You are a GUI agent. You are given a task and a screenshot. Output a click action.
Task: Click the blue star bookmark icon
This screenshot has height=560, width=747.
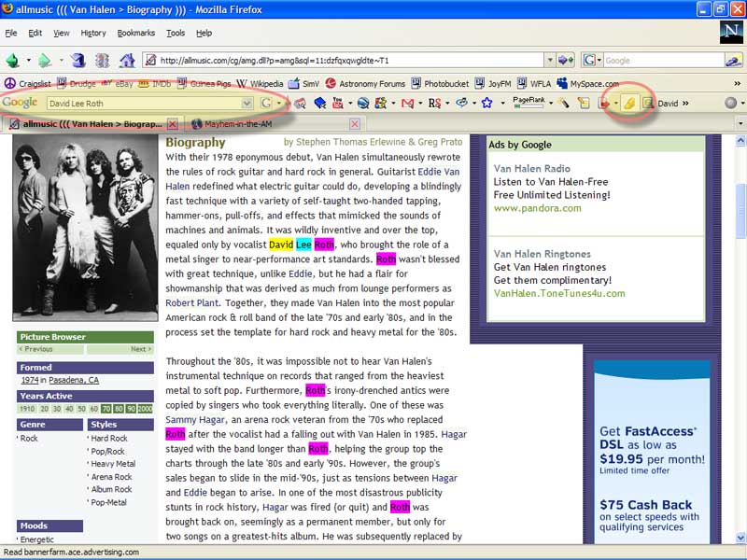pos(486,103)
